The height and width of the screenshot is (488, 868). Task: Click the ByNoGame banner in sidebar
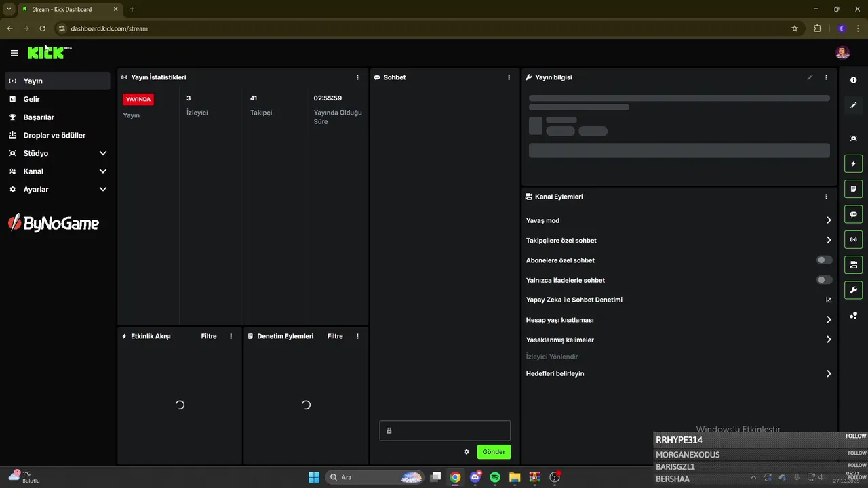pyautogui.click(x=54, y=223)
